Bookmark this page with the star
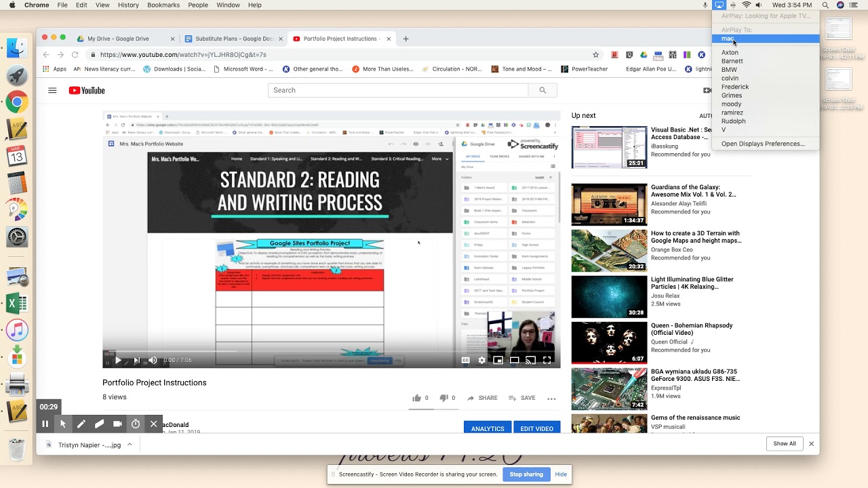Viewport: 868px width, 488px height. tap(596, 54)
